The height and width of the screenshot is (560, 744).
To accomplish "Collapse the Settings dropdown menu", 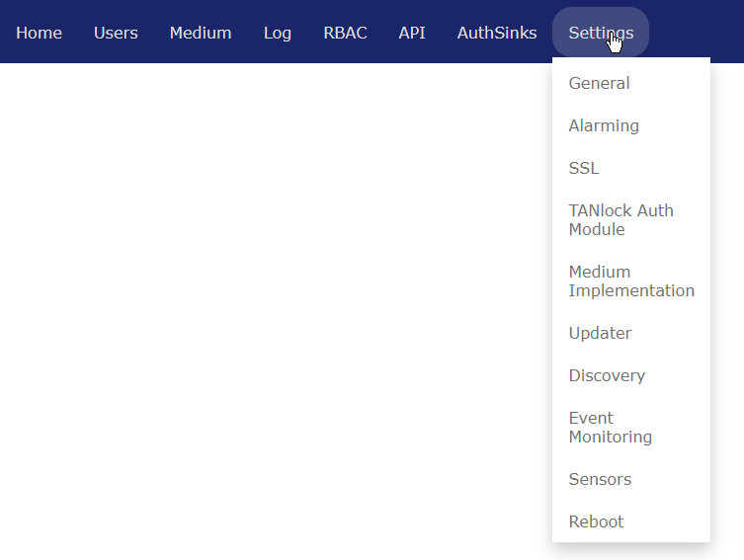I will (600, 33).
